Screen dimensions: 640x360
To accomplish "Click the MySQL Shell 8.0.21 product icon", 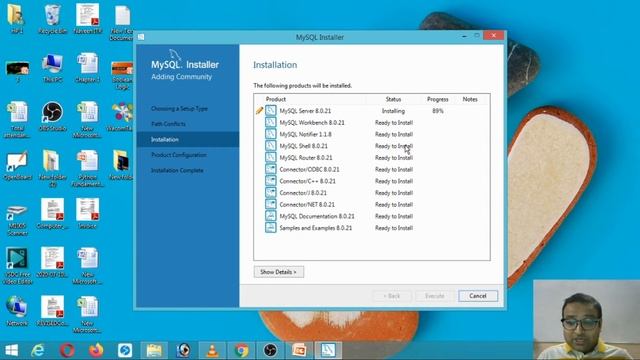I will click(271, 146).
